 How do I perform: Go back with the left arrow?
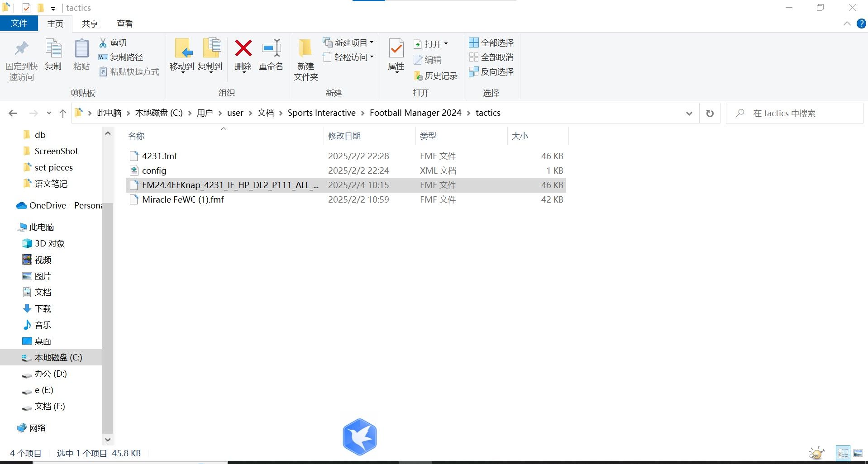click(13, 113)
